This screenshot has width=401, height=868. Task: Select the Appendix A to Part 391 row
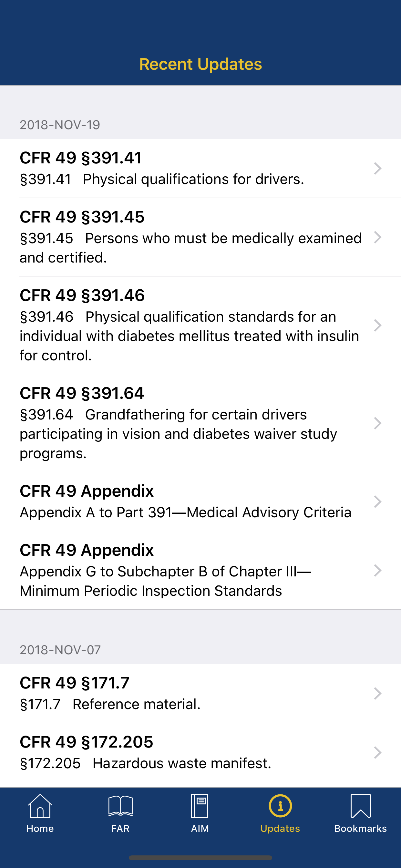[x=200, y=502]
